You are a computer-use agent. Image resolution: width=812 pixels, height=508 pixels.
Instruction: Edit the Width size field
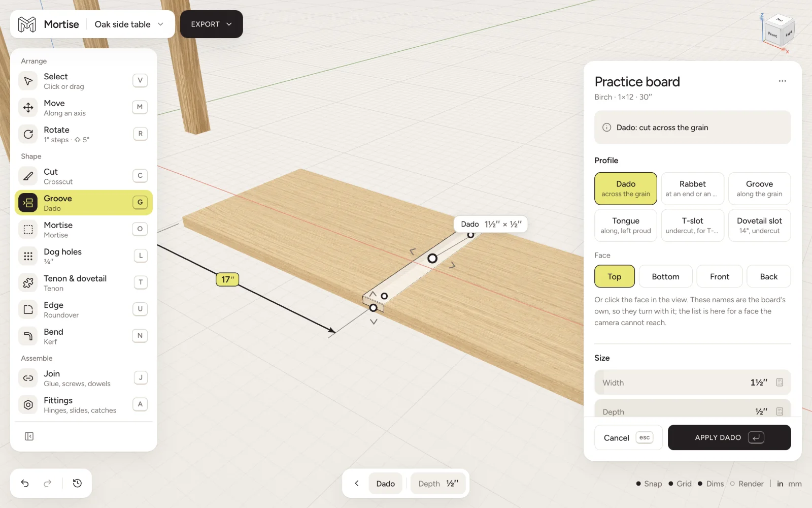click(x=692, y=383)
